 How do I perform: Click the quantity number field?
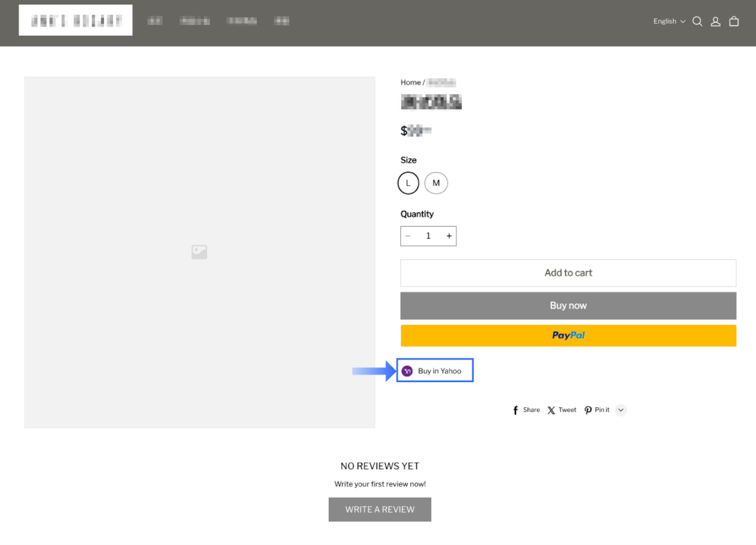coord(429,236)
